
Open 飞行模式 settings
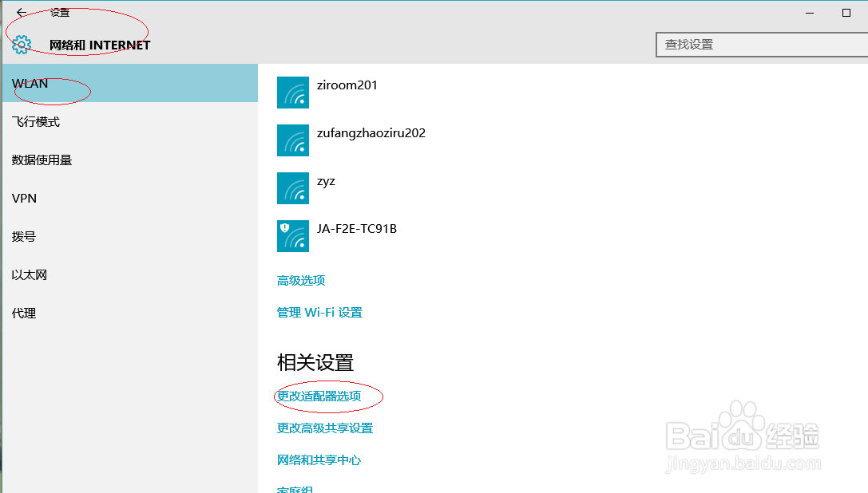(36, 121)
